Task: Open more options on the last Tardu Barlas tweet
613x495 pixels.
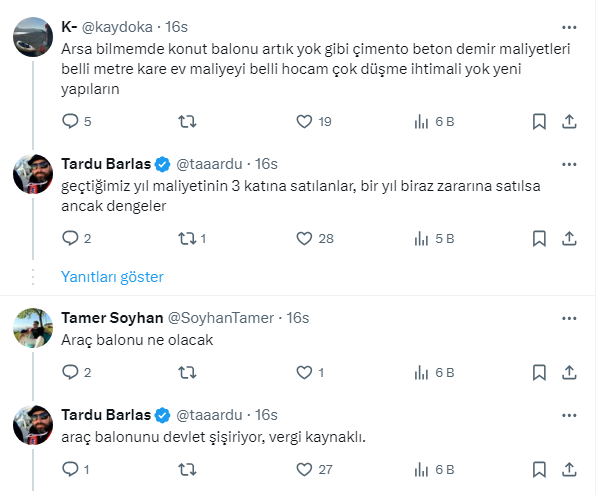Action: pyautogui.click(x=569, y=414)
